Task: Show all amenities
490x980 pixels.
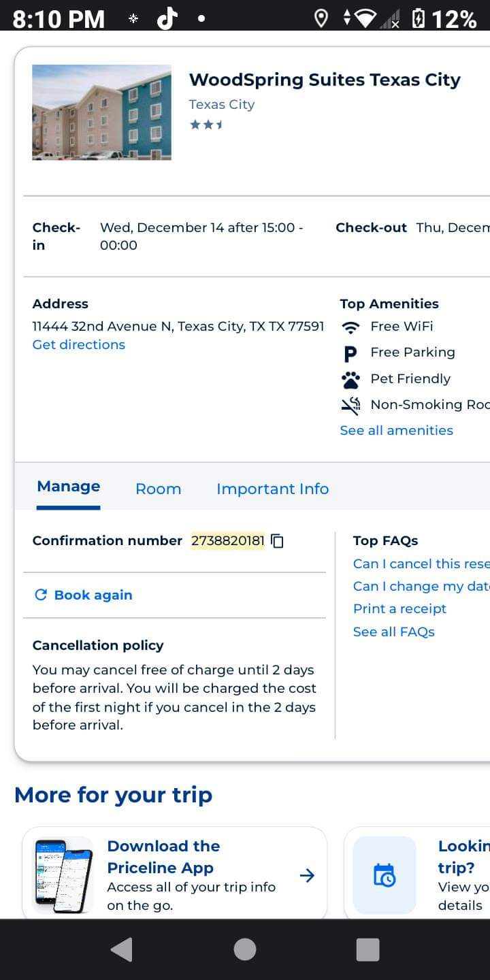Action: tap(396, 430)
